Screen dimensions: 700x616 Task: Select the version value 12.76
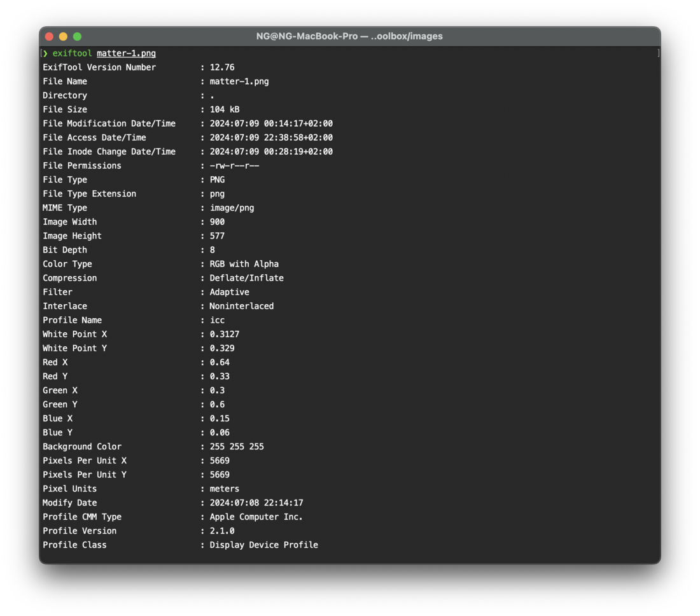[222, 67]
